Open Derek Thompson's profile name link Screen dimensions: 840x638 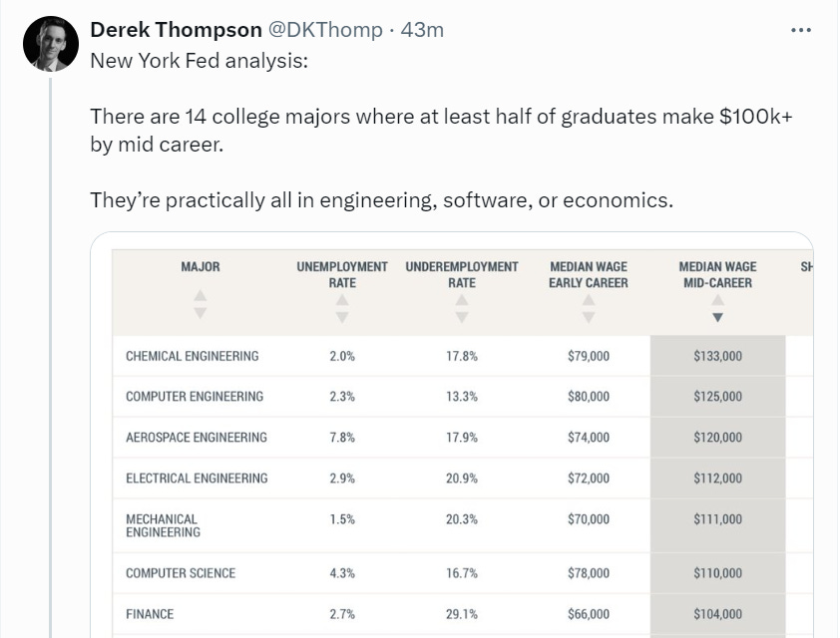coord(176,30)
